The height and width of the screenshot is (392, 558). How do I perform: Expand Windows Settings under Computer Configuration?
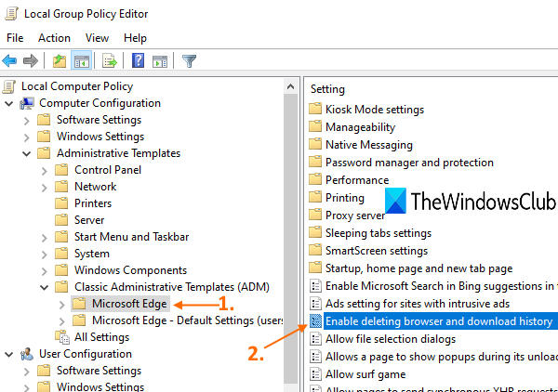pos(27,137)
